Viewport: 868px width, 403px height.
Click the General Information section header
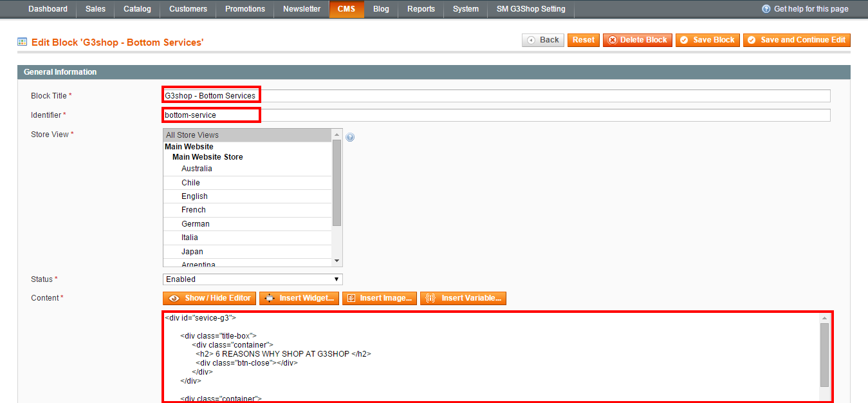click(x=434, y=72)
